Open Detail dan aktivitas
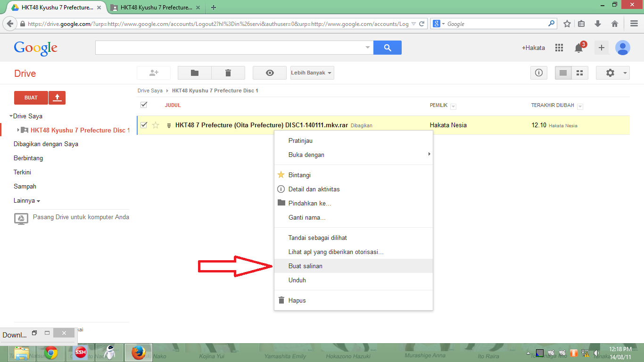This screenshot has height=362, width=644. (354, 189)
